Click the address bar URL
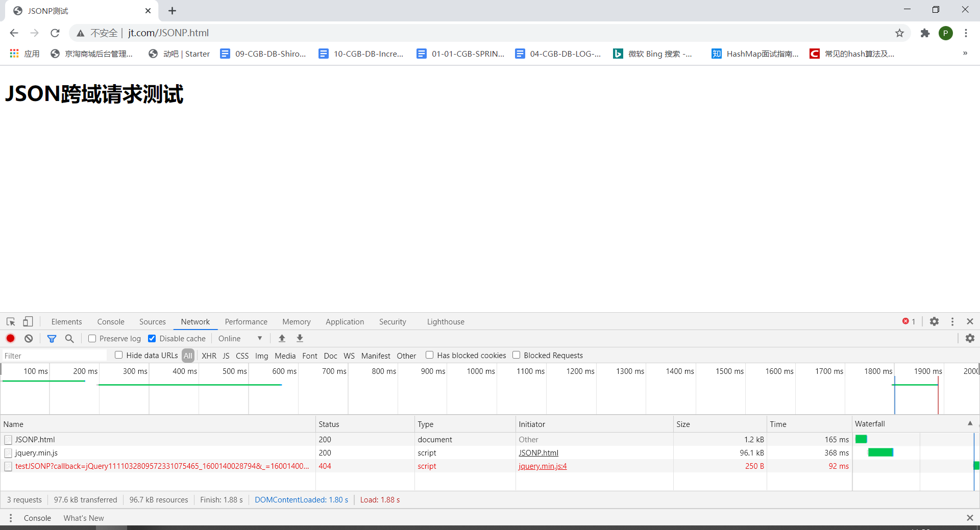 pos(168,33)
